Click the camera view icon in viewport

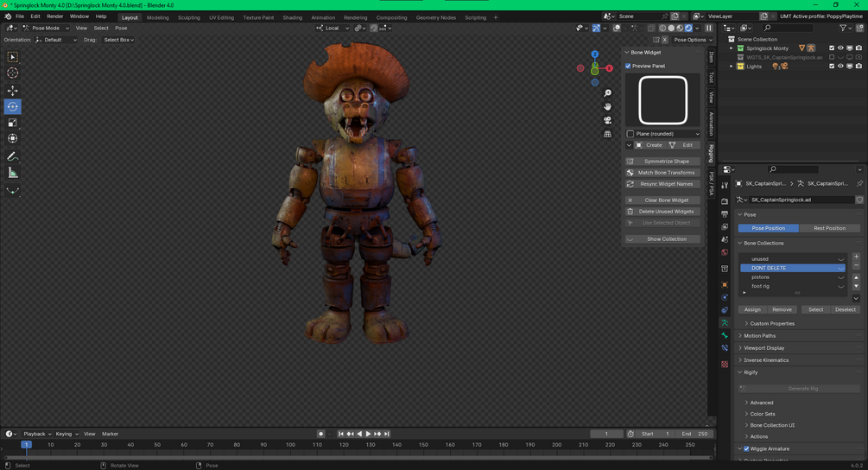coord(608,120)
